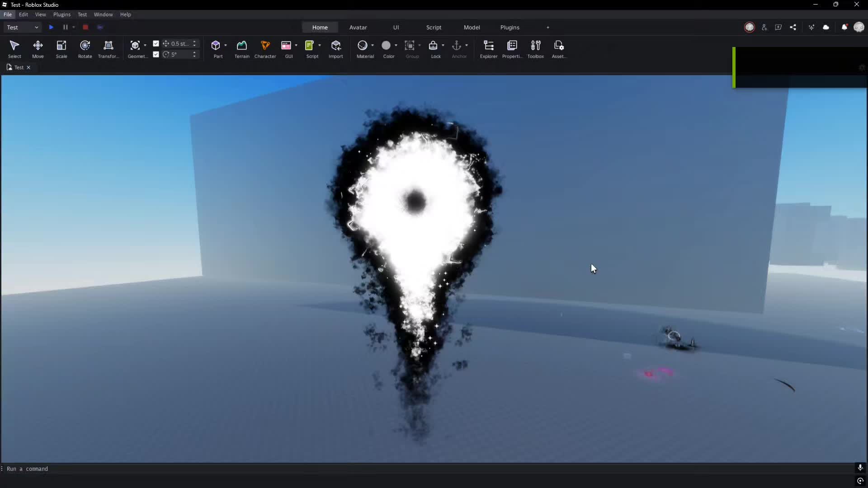Open the Help menu
The width and height of the screenshot is (868, 488).
(x=126, y=14)
